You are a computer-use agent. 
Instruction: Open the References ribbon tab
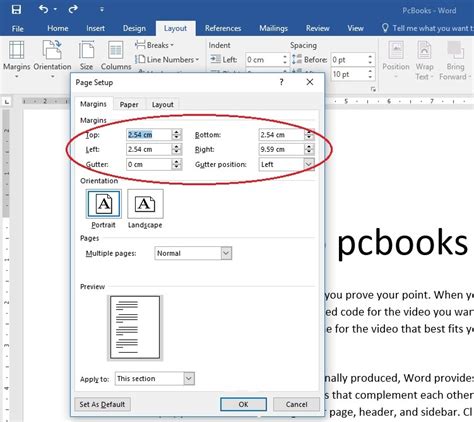pos(223,28)
